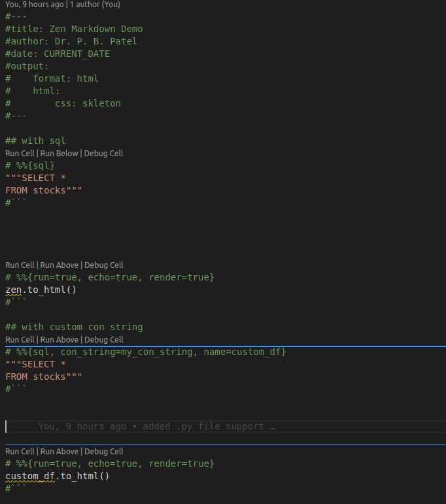This screenshot has height=504, width=446.
Task: Click the 'You, 9 hours ago' header lens text
Action: (35, 5)
